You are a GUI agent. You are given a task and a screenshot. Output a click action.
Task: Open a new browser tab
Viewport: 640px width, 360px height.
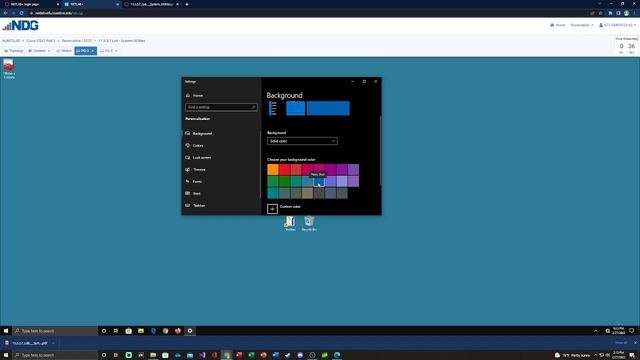[x=187, y=4]
